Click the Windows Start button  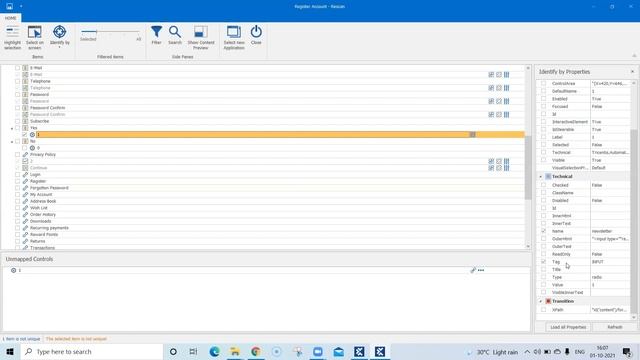10,351
